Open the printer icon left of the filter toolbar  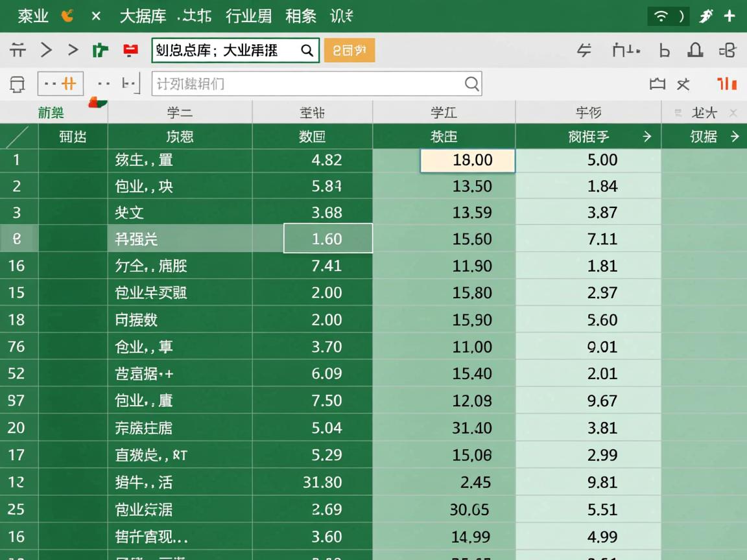point(18,84)
